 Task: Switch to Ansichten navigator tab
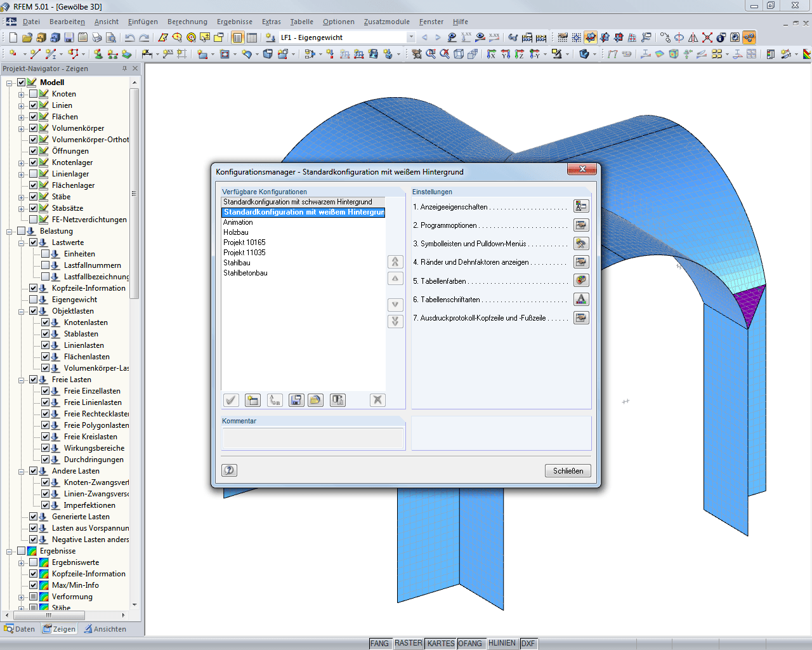[x=105, y=629]
